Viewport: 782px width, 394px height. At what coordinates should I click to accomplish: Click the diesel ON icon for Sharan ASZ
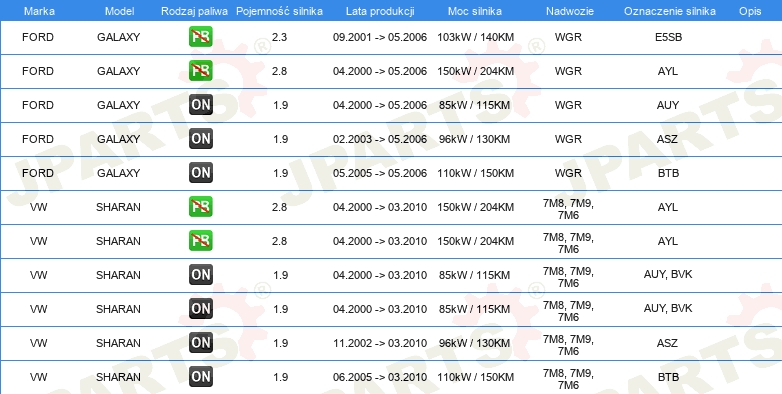pyautogui.click(x=200, y=343)
